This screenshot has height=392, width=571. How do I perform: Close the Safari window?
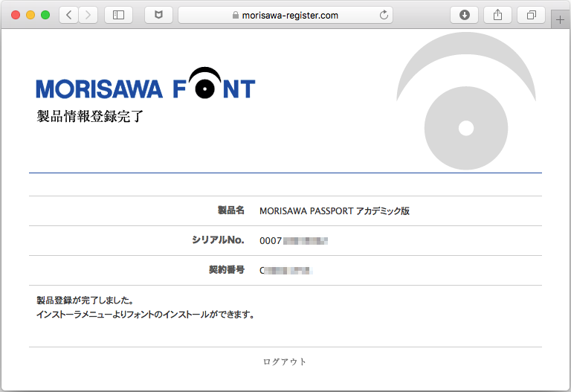point(16,15)
